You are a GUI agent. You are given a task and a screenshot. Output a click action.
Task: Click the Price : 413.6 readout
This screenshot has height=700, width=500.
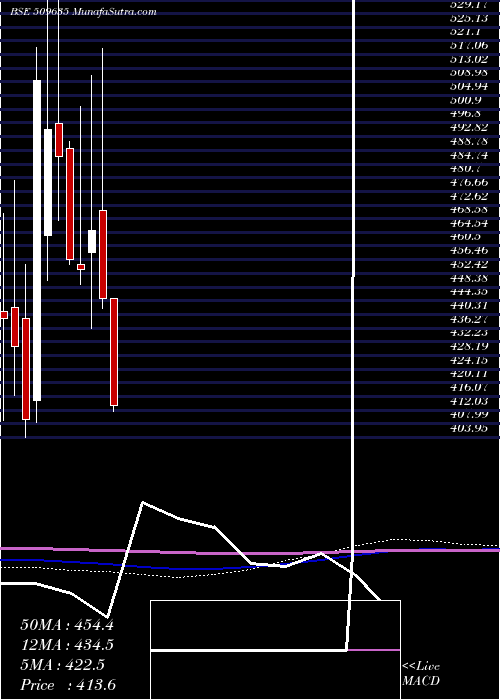tap(68, 685)
